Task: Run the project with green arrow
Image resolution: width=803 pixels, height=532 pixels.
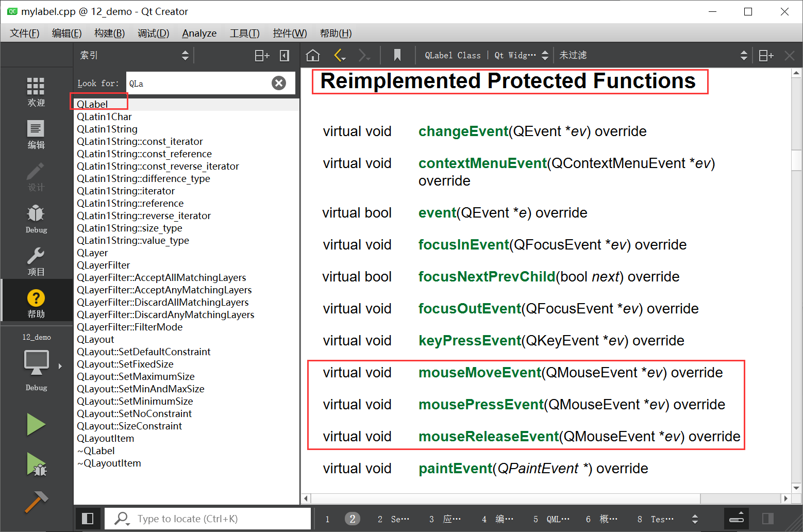Action: coord(36,424)
